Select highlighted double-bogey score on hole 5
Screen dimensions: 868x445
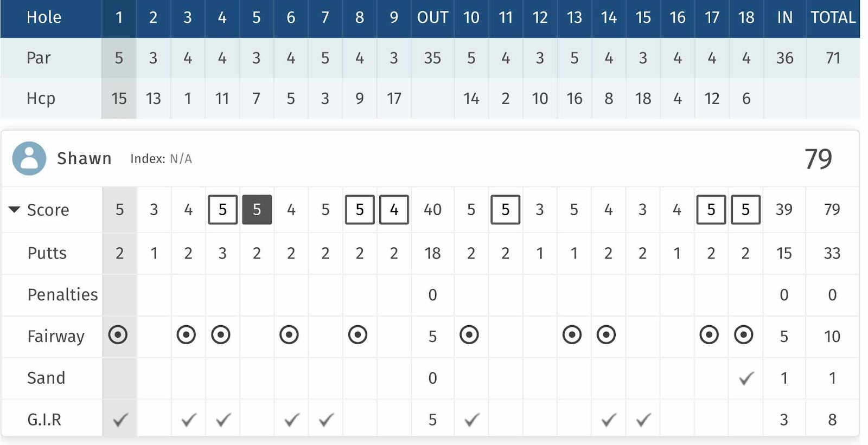257,209
